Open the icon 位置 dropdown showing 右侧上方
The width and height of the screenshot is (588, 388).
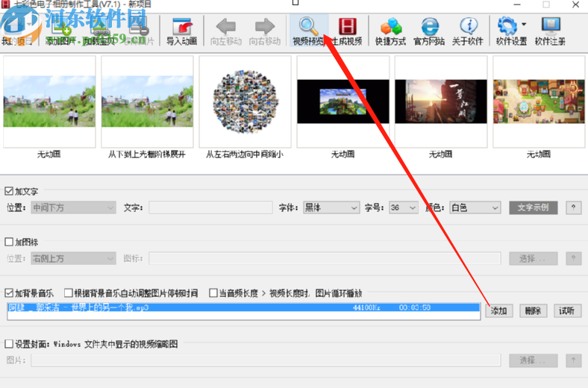coord(73,258)
